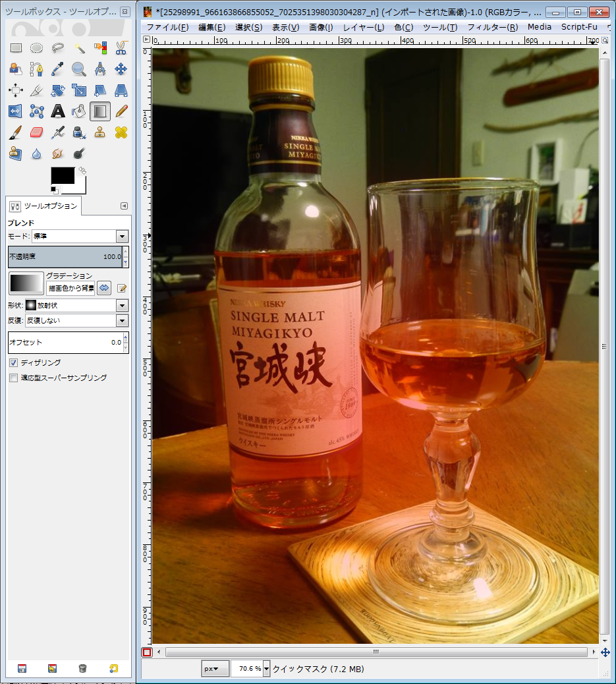Enable 適応型スーパーサンプリング checkbox
616x684 pixels.
(14, 378)
